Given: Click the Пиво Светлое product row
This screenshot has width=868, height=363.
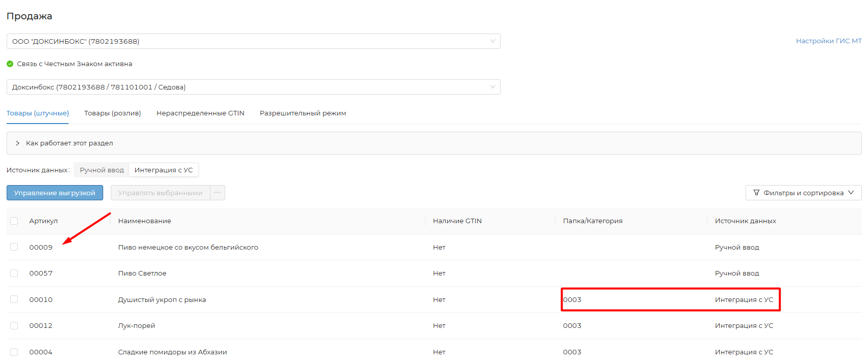Looking at the screenshot, I should coord(142,274).
